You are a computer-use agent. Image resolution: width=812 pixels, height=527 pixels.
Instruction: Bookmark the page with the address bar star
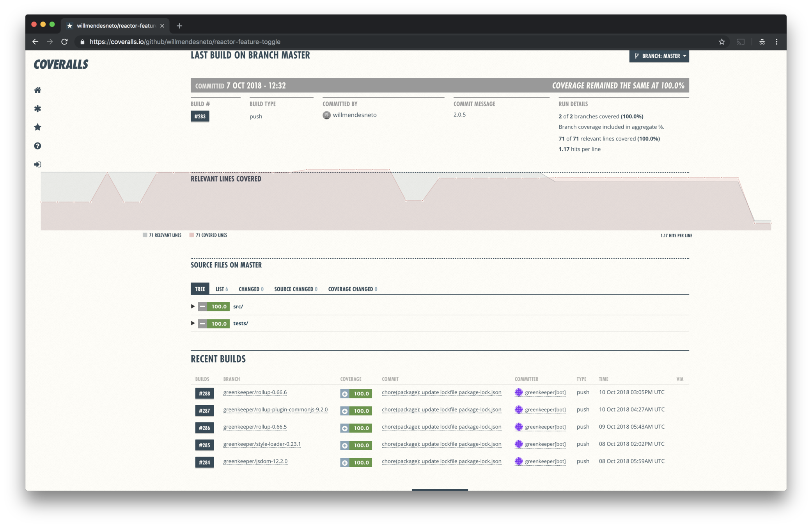[722, 42]
